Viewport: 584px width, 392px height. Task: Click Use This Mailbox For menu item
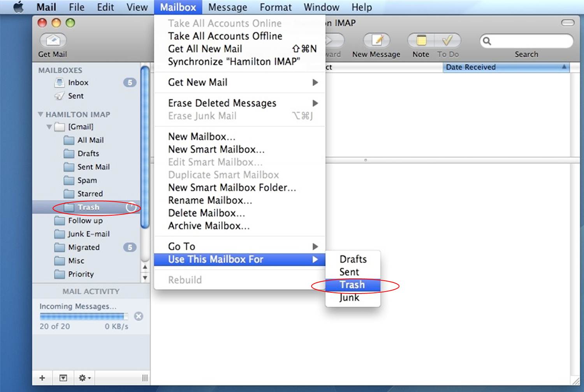point(239,259)
